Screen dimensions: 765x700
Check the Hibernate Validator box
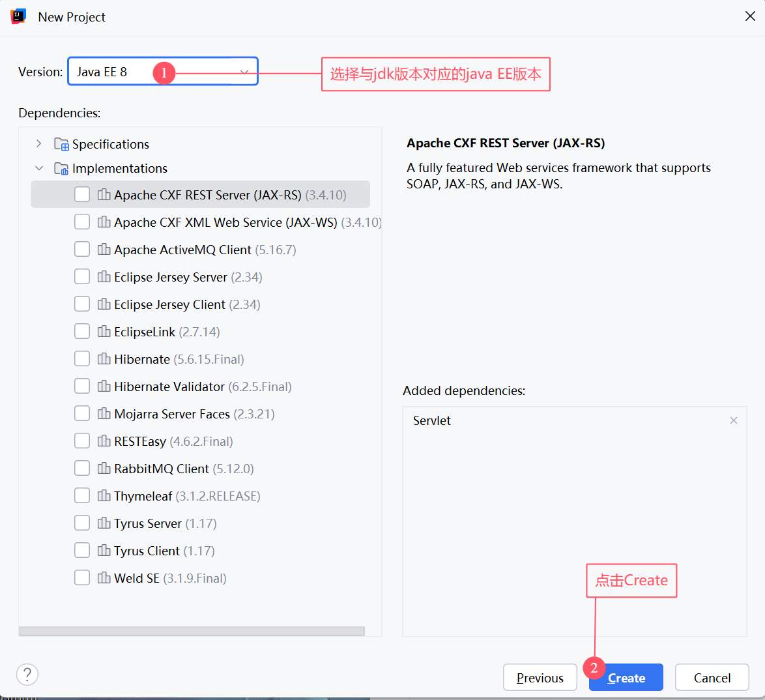click(82, 386)
